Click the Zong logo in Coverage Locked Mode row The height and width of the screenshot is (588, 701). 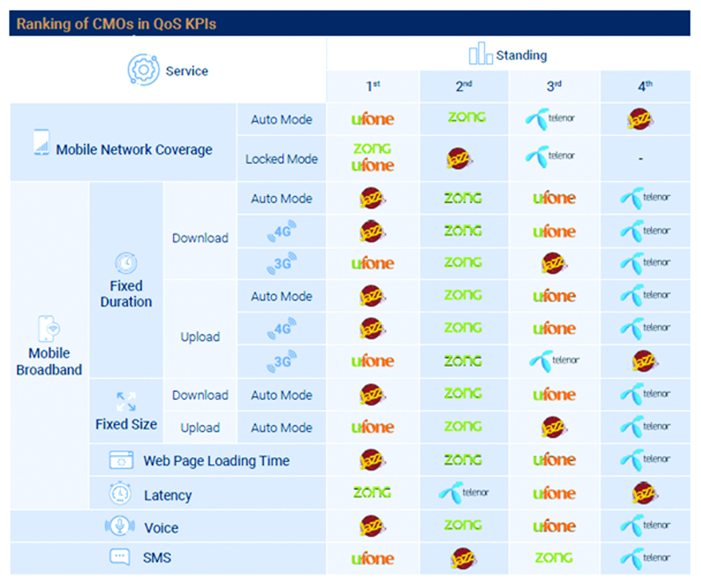click(372, 148)
